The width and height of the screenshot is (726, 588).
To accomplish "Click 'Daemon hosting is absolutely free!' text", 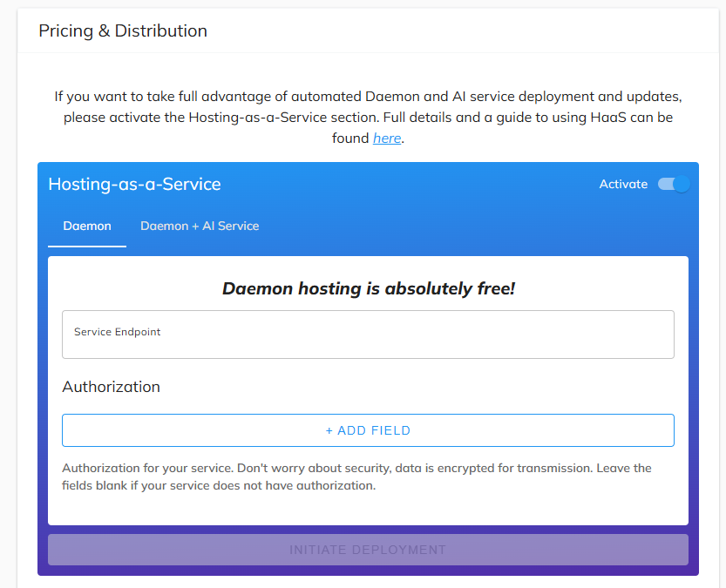I will click(x=367, y=288).
